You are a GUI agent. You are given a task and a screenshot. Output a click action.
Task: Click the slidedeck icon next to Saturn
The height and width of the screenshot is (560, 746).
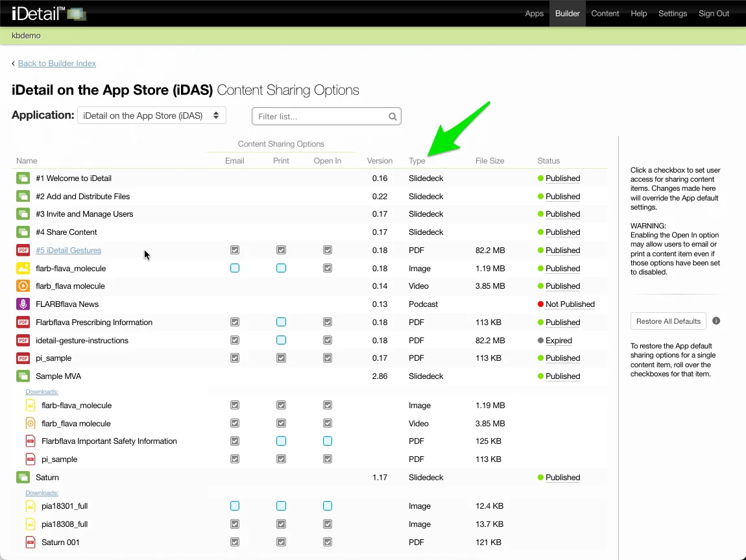pos(23,478)
